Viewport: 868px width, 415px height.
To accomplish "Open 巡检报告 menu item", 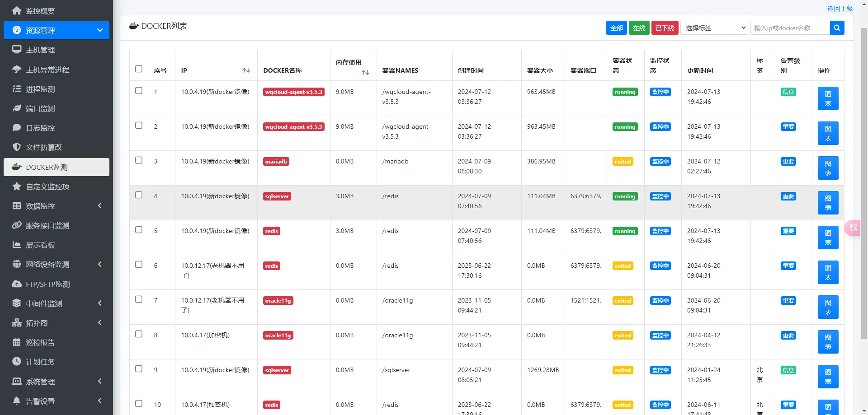I will [x=57, y=342].
